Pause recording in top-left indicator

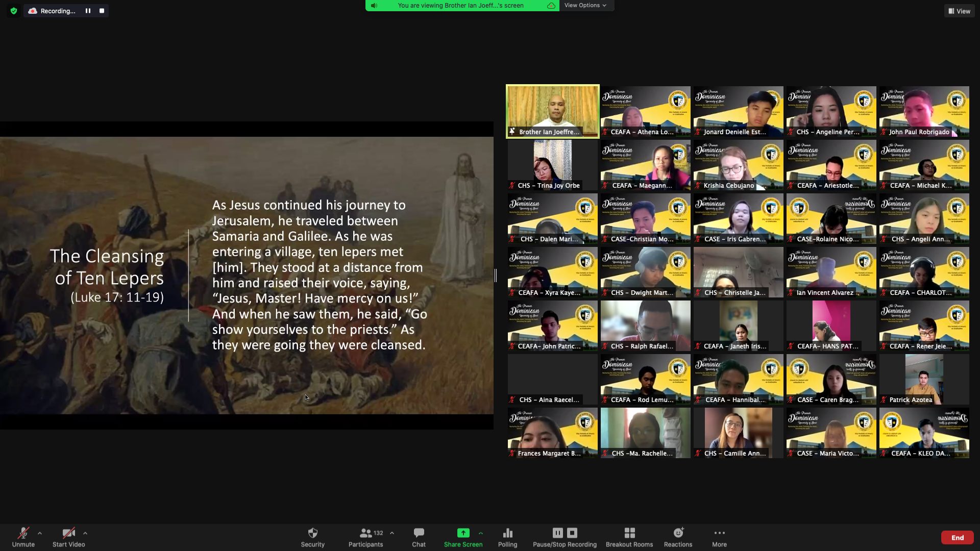pyautogui.click(x=88, y=11)
